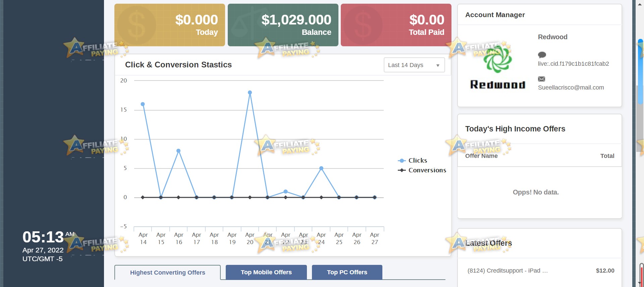The image size is (644, 287).
Task: Toggle the Clicks series in chart legend
Action: point(413,161)
